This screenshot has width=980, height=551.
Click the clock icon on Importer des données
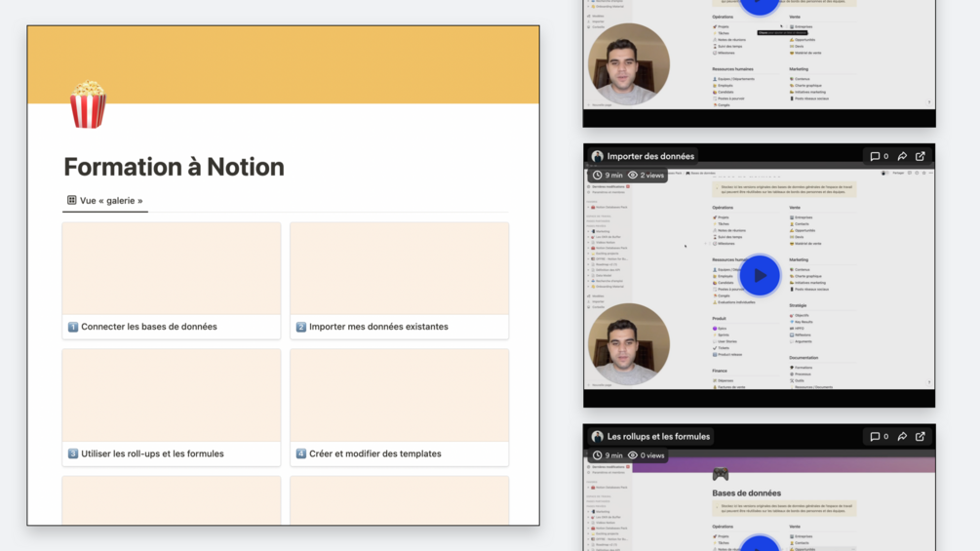(598, 176)
